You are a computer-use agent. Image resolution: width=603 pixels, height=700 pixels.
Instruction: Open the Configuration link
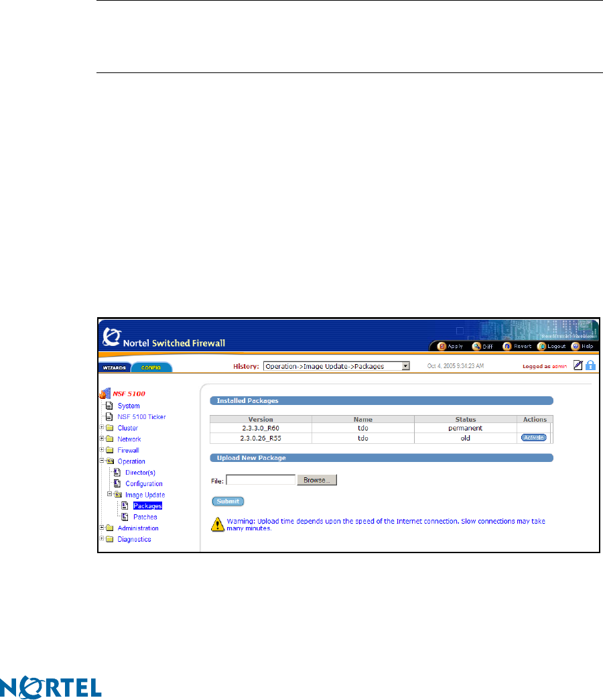point(143,483)
